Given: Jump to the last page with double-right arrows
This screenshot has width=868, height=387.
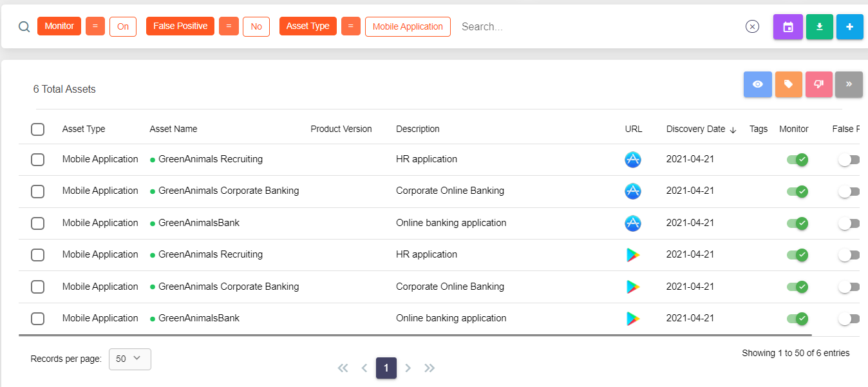Looking at the screenshot, I should pos(429,368).
